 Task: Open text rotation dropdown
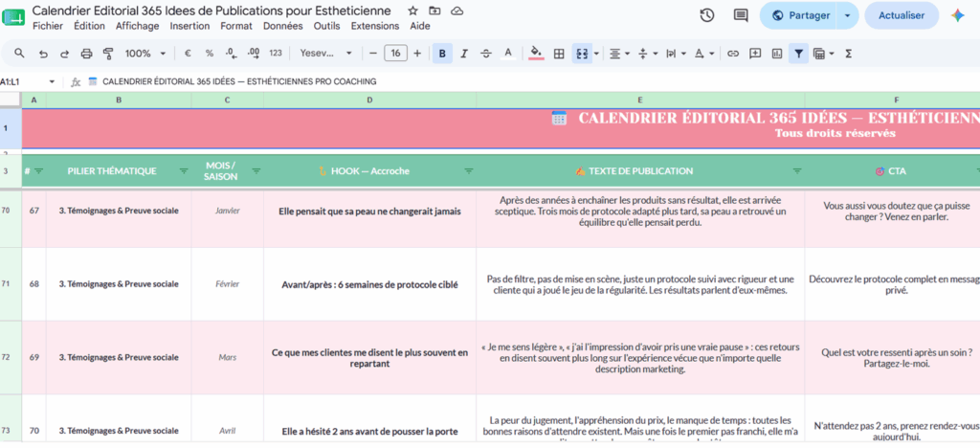tap(703, 54)
